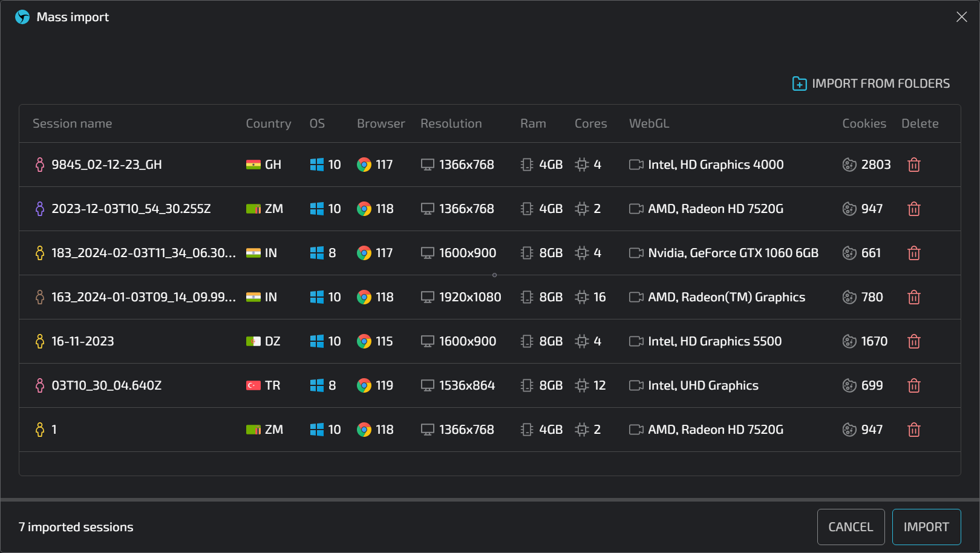This screenshot has height=553, width=980.
Task: Remove the 03T10_30_04.640Z session via trash icon
Action: 913,385
